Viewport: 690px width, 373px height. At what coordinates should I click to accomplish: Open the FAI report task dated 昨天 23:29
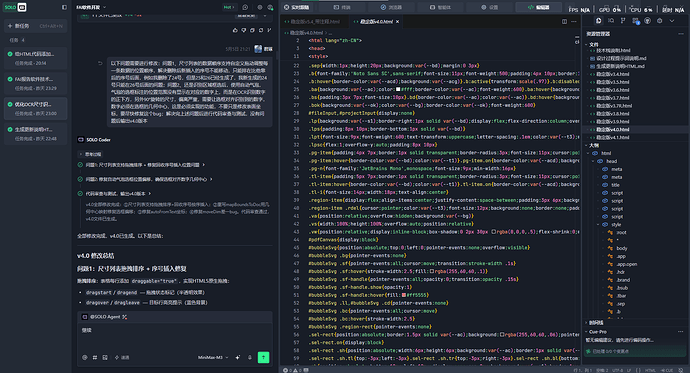pos(36,83)
